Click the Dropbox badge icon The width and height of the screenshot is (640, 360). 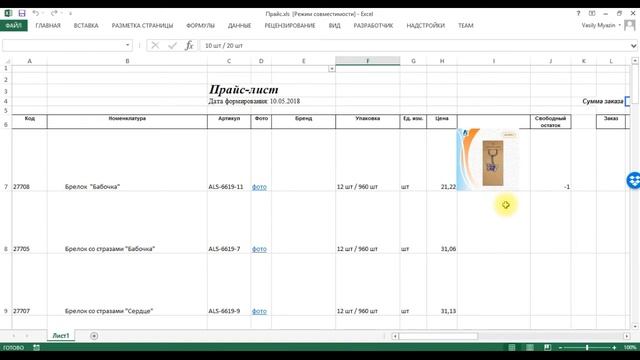tap(633, 180)
